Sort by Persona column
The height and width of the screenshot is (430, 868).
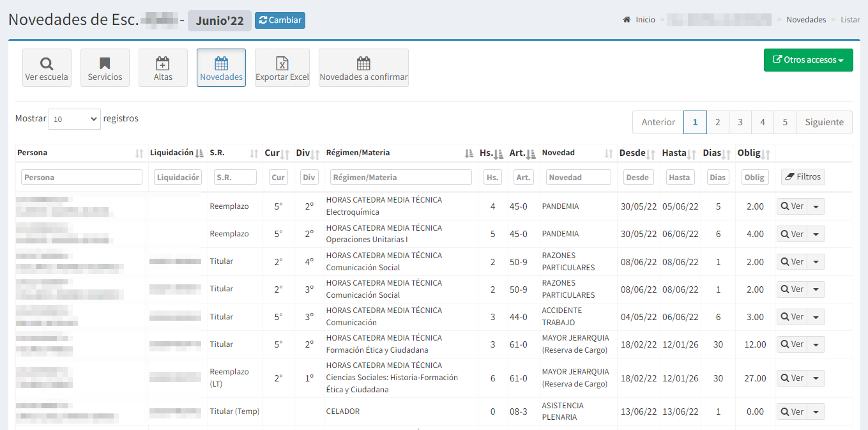click(81, 153)
